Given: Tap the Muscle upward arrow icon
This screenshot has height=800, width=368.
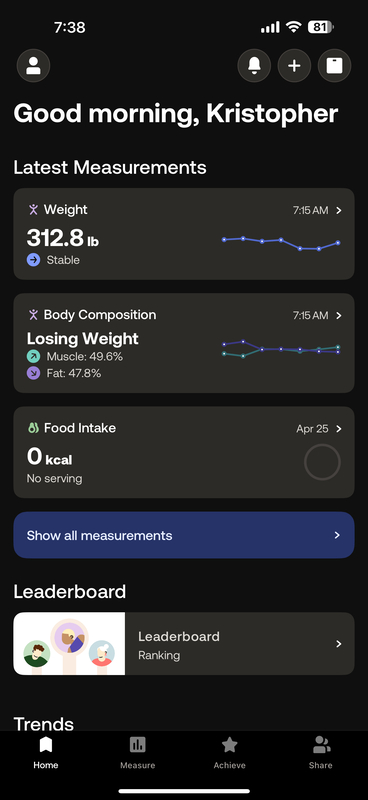Looking at the screenshot, I should tap(33, 357).
